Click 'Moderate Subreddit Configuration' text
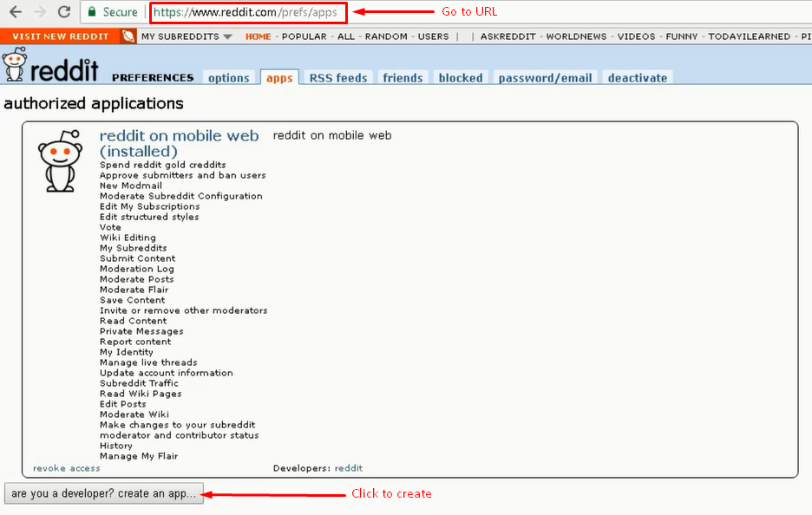This screenshot has height=515, width=812. [181, 196]
